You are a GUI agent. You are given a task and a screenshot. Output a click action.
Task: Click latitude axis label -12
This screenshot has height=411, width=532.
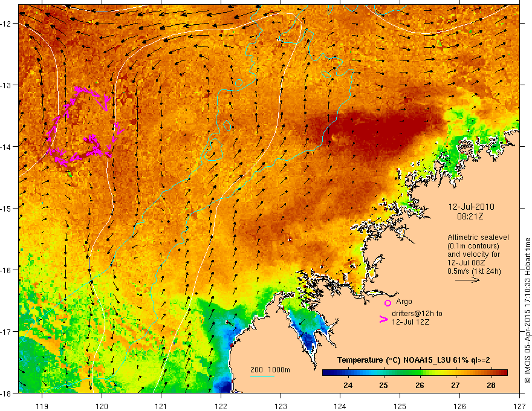6,24
